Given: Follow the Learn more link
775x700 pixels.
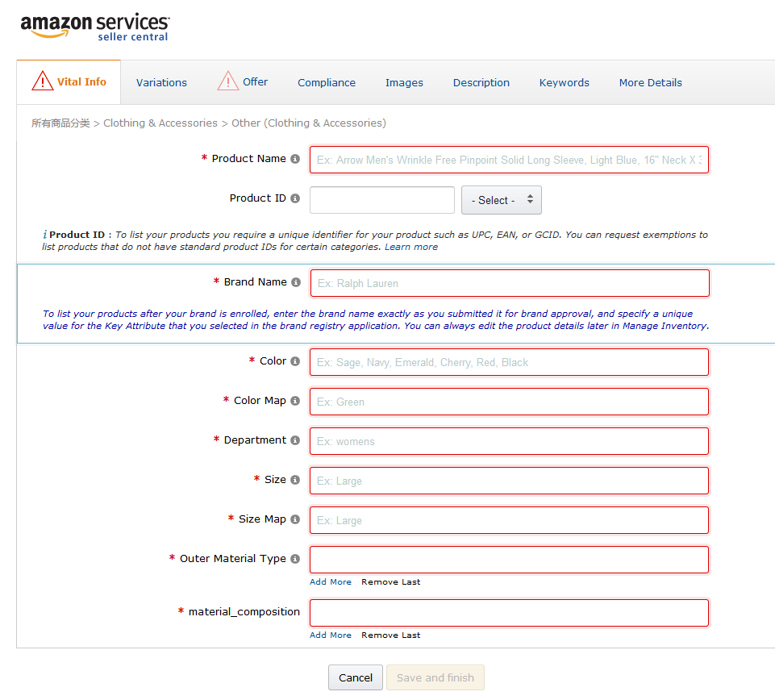Looking at the screenshot, I should (x=411, y=247).
